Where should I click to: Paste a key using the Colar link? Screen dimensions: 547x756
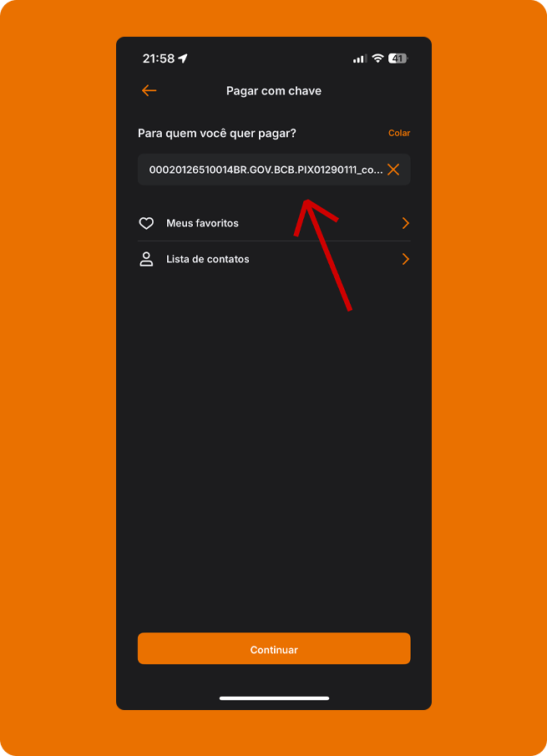tap(399, 133)
